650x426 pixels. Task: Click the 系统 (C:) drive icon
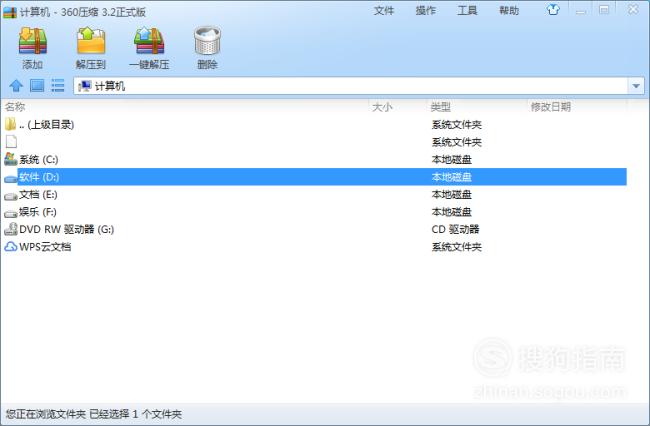pyautogui.click(x=10, y=159)
